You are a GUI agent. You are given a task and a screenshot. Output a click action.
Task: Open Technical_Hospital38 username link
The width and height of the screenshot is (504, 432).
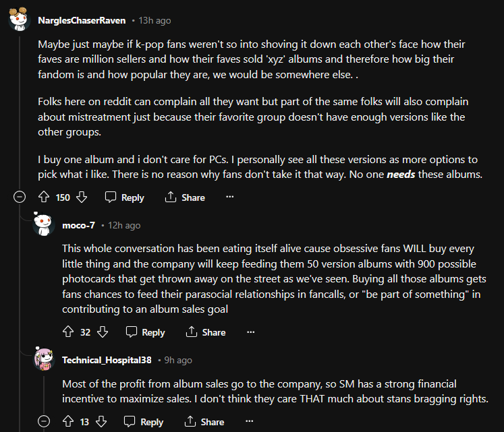[107, 360]
